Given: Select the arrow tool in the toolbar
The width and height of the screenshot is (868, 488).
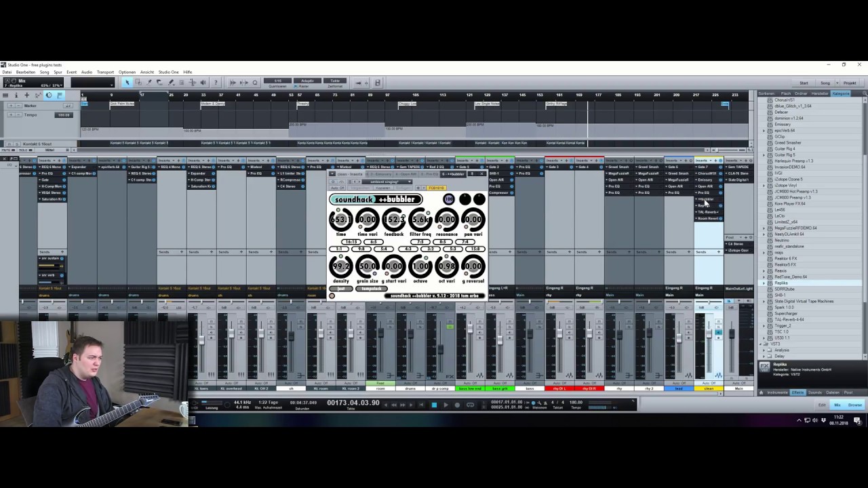Looking at the screenshot, I should [127, 83].
